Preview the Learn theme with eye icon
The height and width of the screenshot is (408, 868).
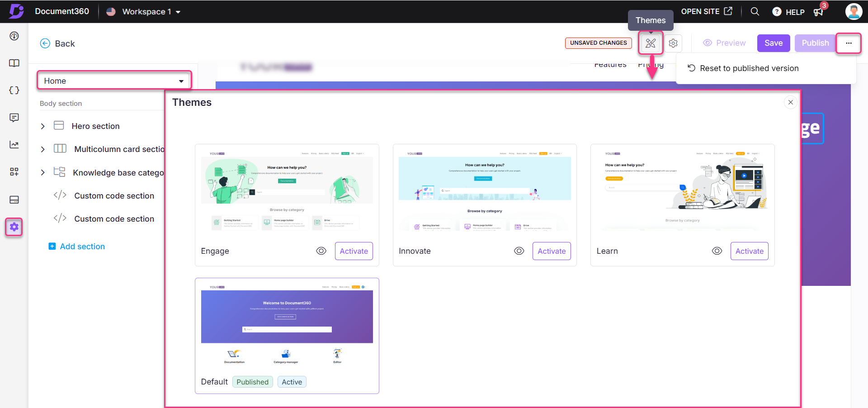[717, 251]
